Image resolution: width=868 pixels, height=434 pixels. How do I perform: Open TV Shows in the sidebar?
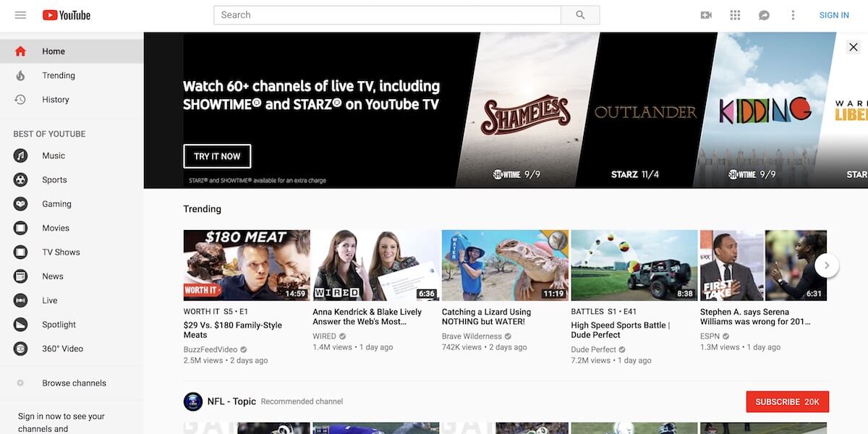point(61,252)
